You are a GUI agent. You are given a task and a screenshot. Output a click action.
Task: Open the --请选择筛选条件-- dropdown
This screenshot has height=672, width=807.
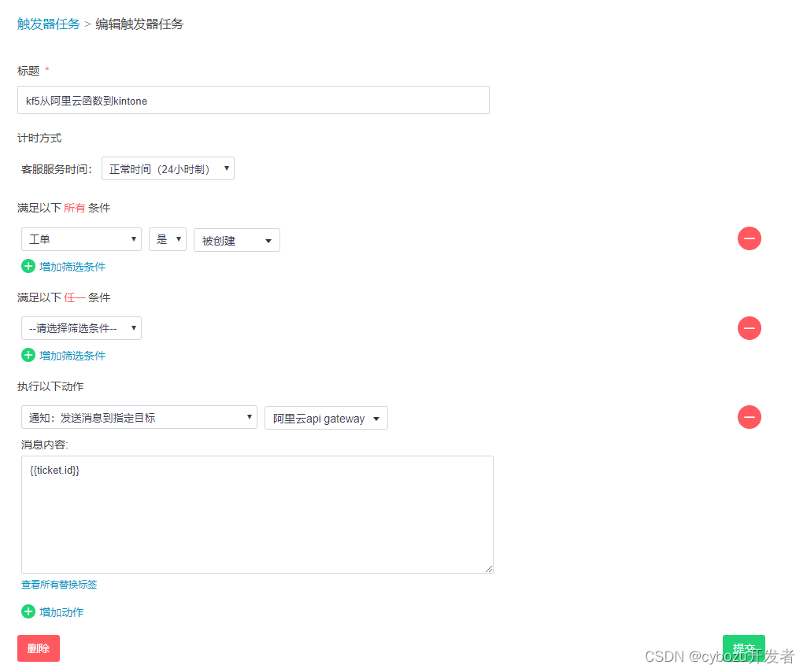tap(81, 328)
